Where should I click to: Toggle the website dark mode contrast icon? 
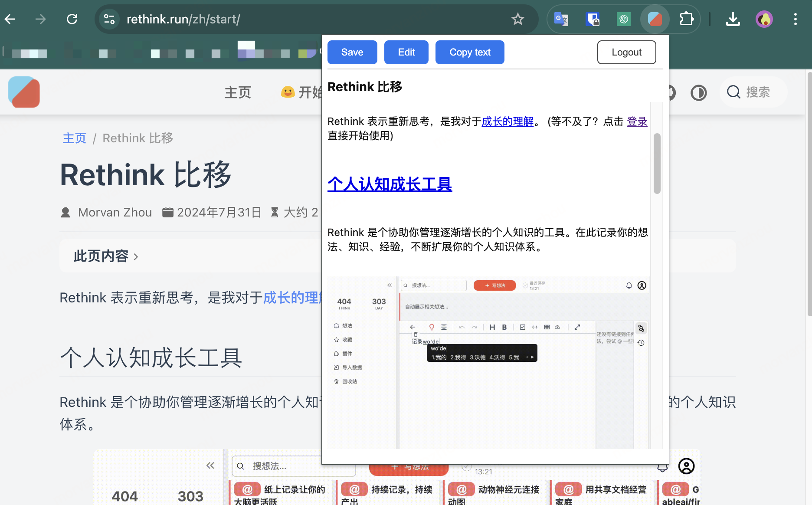click(x=699, y=92)
